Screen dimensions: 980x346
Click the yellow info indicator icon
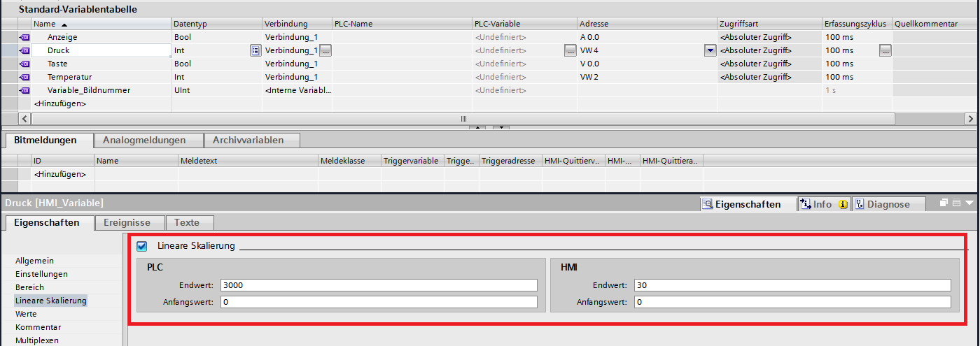coord(843,204)
